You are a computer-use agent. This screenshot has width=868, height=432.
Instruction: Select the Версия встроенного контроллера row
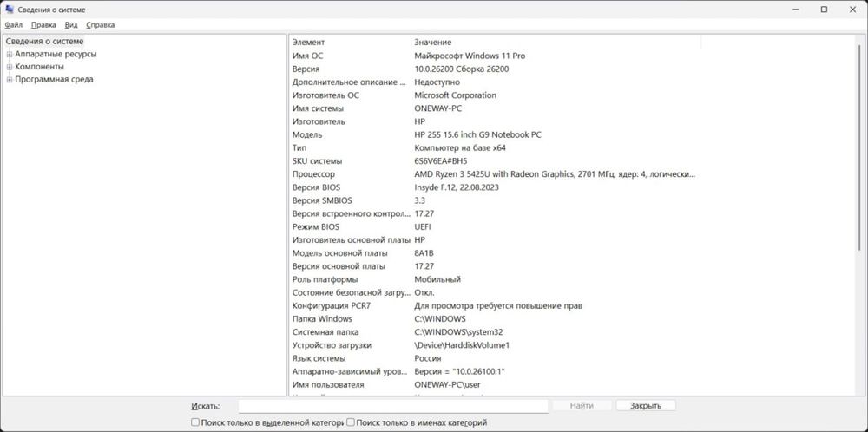(494, 214)
